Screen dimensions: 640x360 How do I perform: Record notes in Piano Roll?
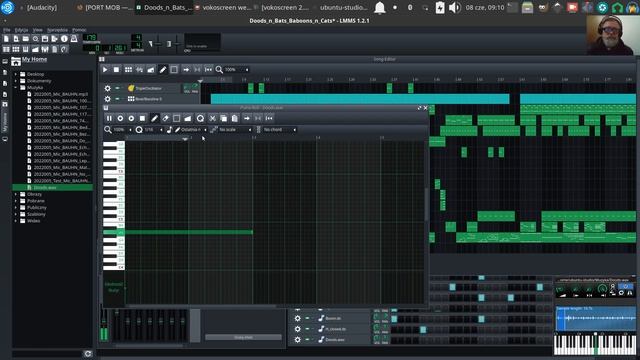[x=120, y=118]
